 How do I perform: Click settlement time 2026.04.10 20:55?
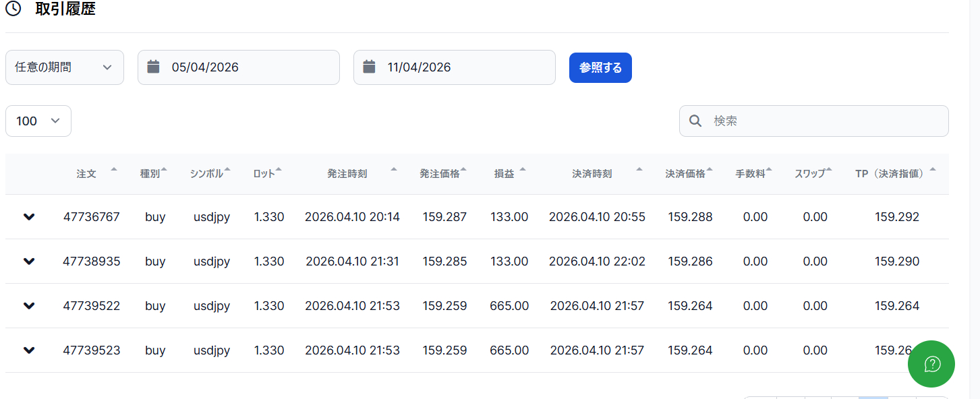click(x=597, y=217)
